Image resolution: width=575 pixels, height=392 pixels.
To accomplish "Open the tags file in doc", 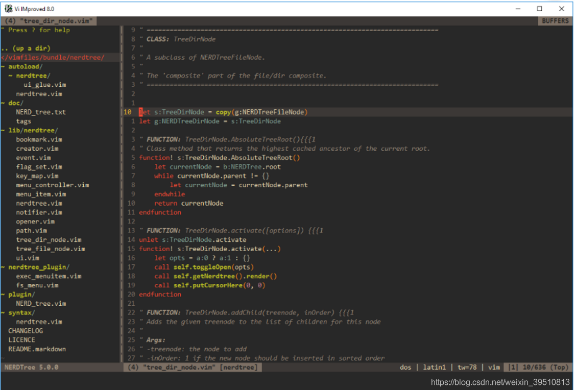I will click(23, 121).
